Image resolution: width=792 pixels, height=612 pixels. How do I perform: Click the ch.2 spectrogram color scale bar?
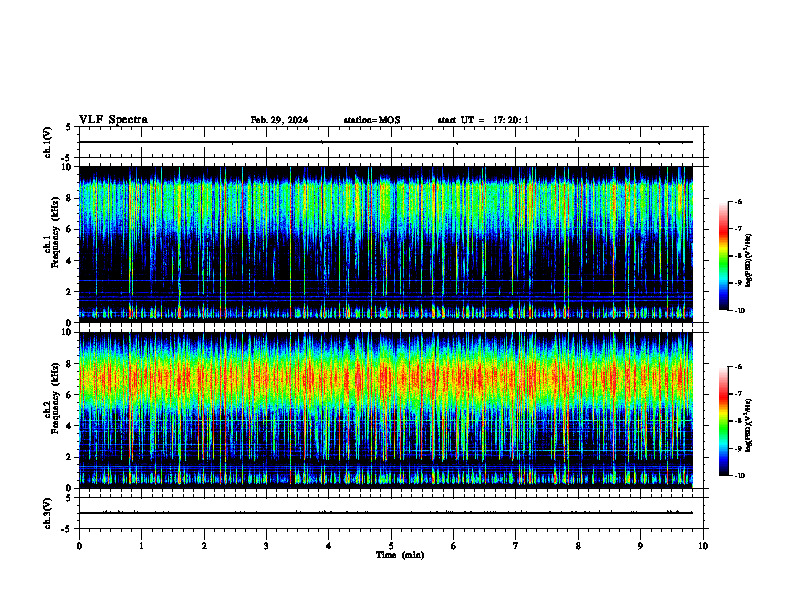[x=724, y=421]
